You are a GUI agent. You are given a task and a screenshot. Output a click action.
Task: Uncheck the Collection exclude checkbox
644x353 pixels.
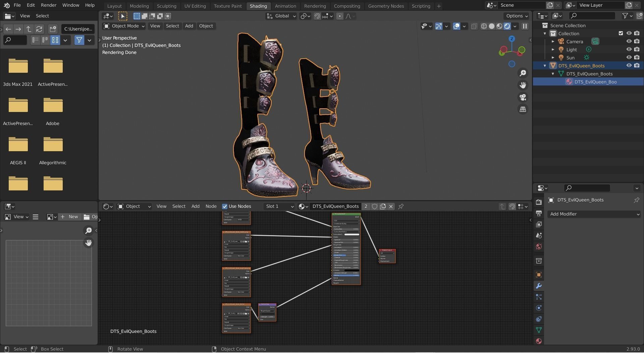[x=621, y=34]
